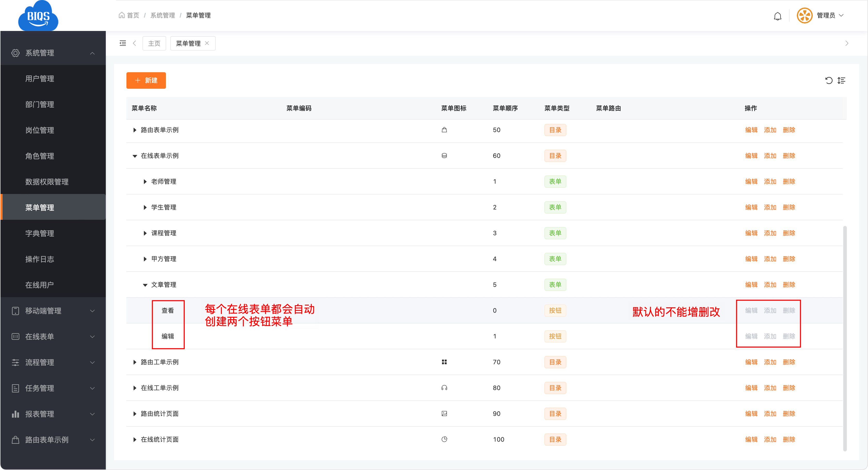Expand the 老师管理 row
This screenshot has height=470, width=868.
tap(145, 182)
